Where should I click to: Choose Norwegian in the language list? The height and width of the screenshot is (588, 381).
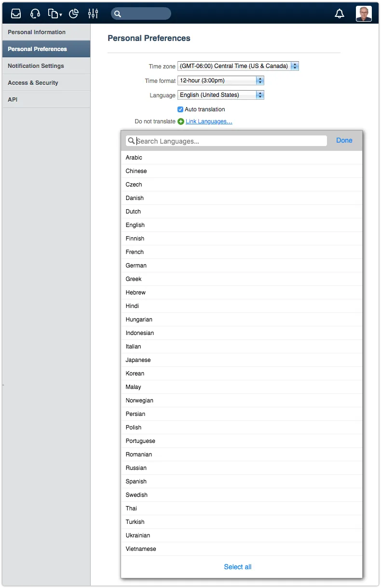242,401
